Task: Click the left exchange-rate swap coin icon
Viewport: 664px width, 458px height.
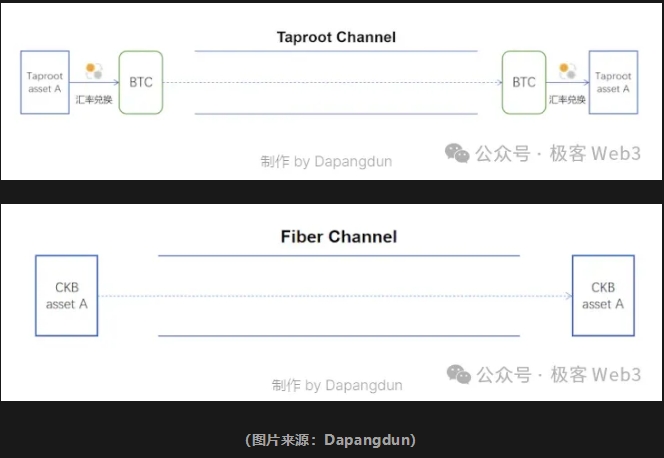Action: tap(94, 71)
